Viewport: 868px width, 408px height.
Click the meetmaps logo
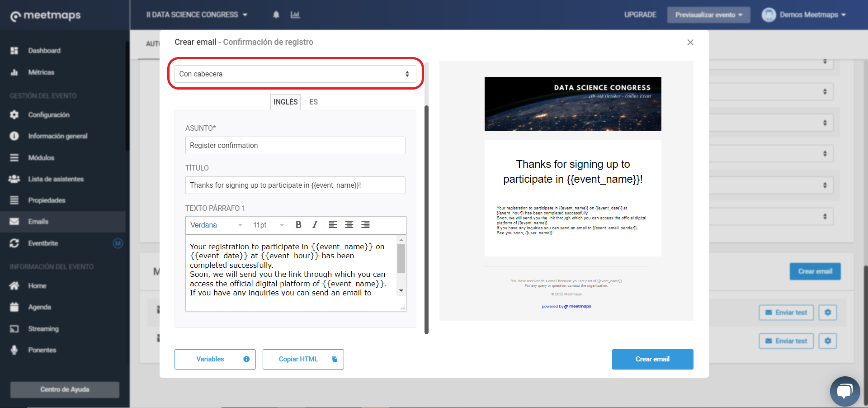coord(45,16)
